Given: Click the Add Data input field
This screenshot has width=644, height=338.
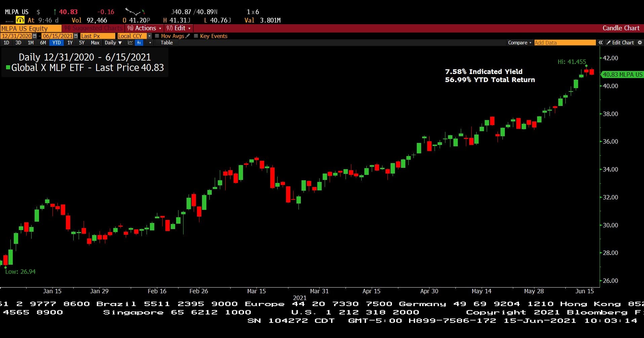Looking at the screenshot, I should pyautogui.click(x=565, y=43).
